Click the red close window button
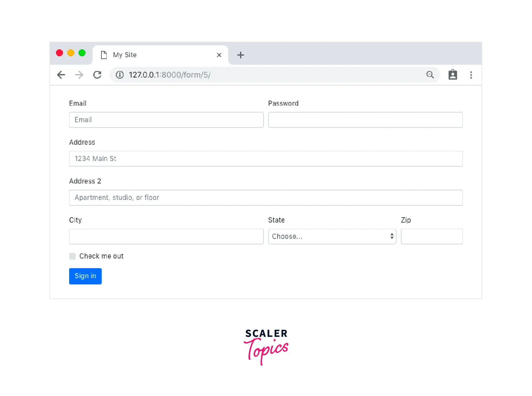 (x=59, y=53)
